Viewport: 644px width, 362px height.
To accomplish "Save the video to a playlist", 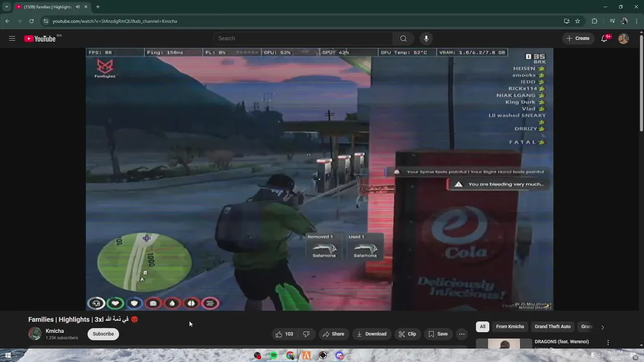I will point(438,334).
